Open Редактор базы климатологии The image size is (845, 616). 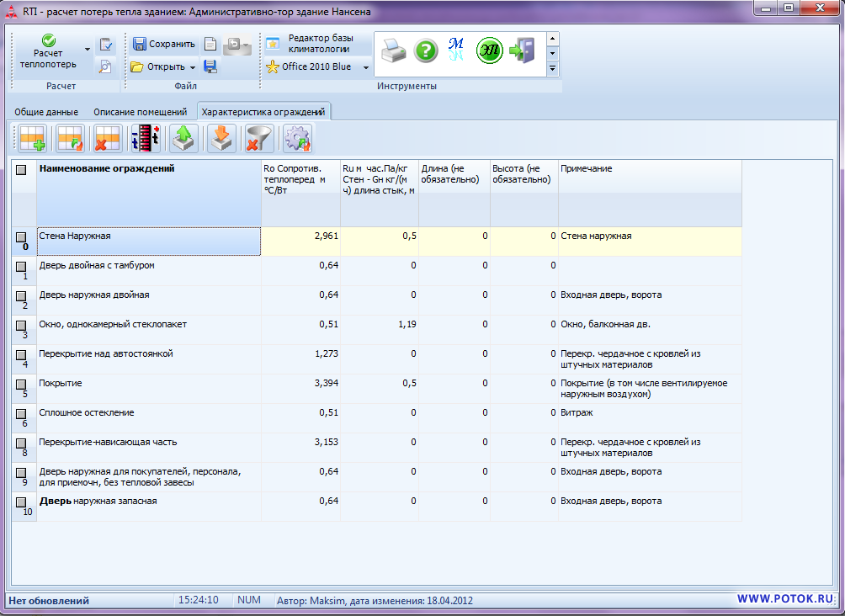pos(320,44)
